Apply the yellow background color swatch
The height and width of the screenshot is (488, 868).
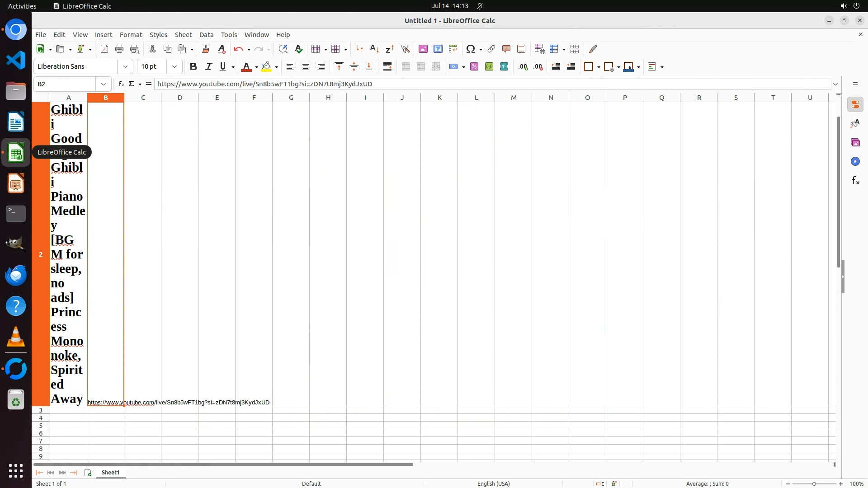[x=266, y=67]
